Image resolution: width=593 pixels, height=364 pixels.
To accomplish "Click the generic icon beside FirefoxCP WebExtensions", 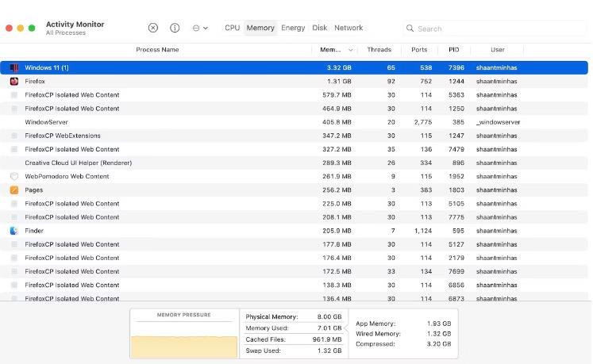I will pos(14,136).
